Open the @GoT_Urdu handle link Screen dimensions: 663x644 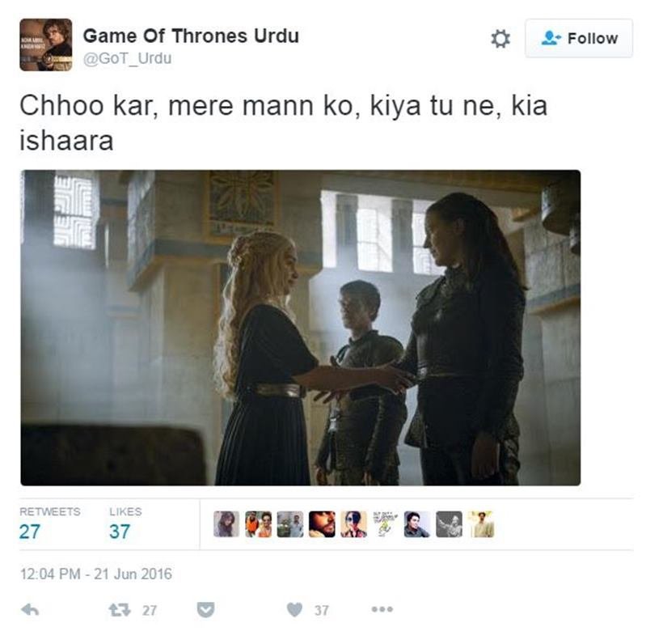(x=127, y=58)
